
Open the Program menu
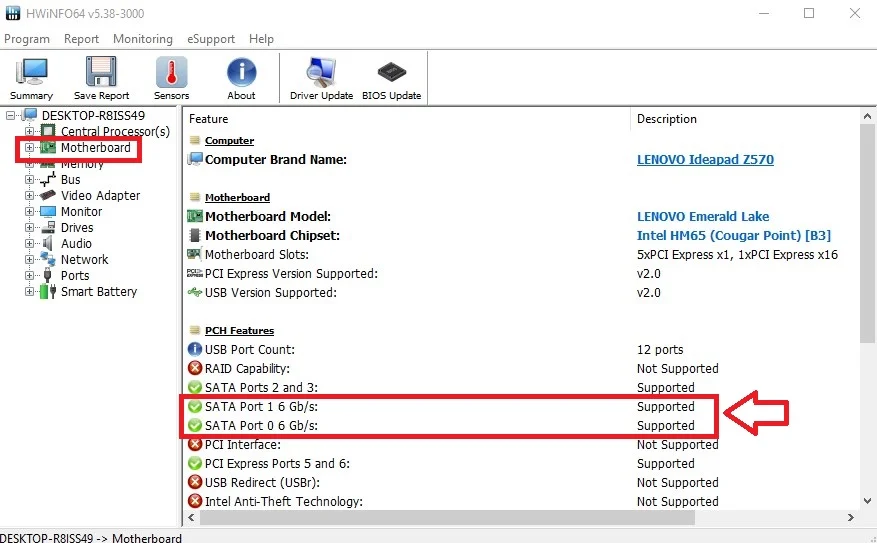click(x=27, y=39)
